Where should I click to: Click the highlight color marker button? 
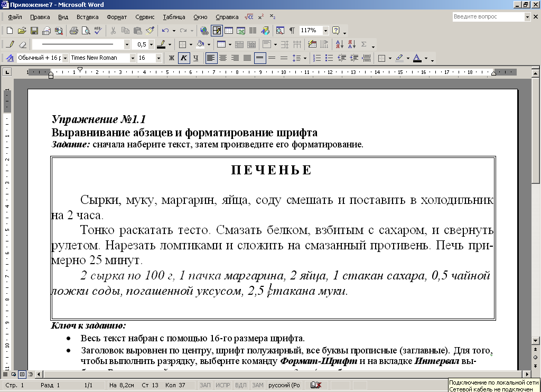tap(399, 58)
